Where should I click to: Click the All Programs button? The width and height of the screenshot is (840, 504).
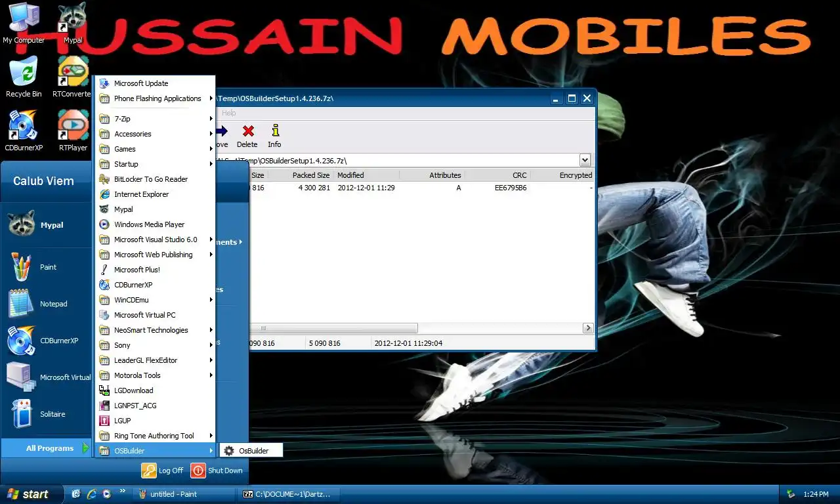click(46, 448)
